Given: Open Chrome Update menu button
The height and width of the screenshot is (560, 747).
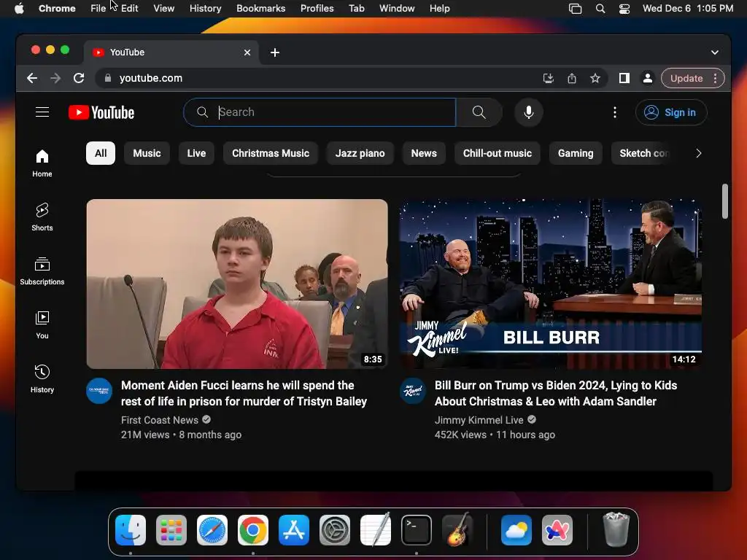Looking at the screenshot, I should point(693,78).
